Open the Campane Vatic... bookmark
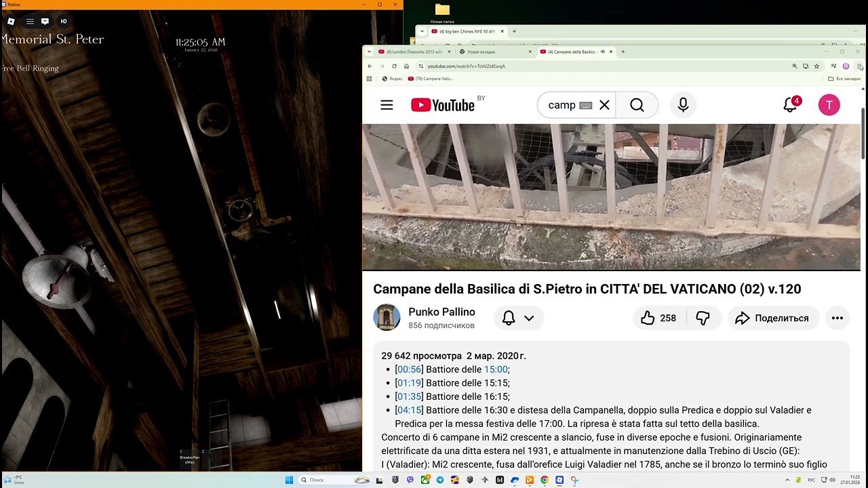868x488 pixels. 431,79
